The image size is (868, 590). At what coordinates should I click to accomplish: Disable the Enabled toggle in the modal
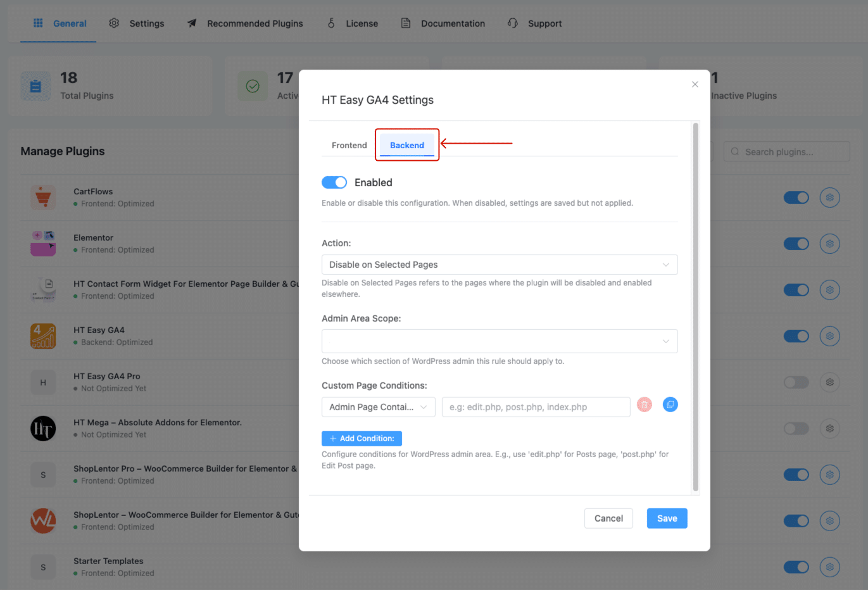click(334, 182)
